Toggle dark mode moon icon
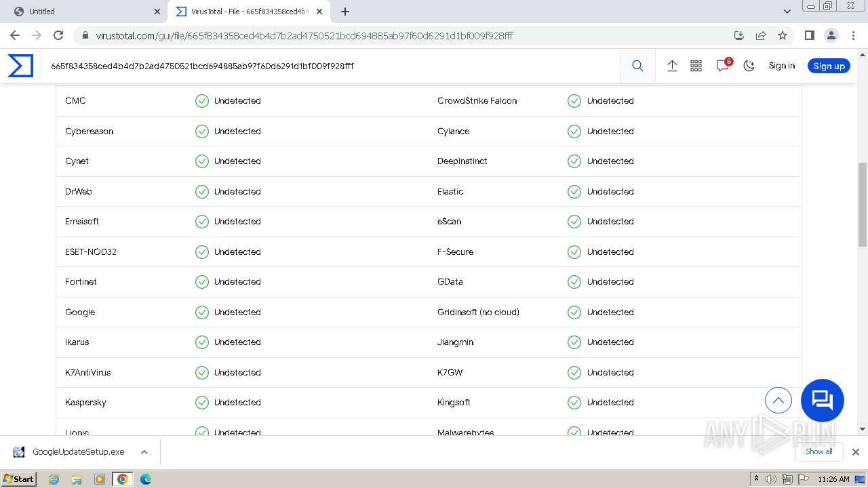This screenshot has height=488, width=868. tap(749, 66)
